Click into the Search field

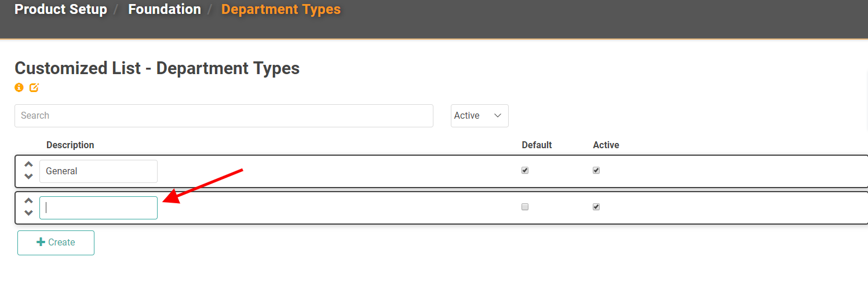click(x=224, y=116)
